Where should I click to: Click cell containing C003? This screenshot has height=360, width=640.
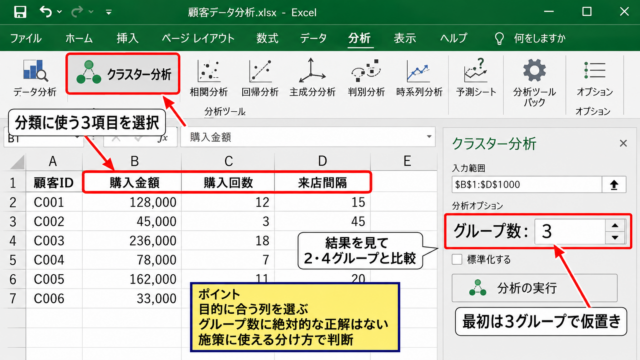[x=54, y=240]
